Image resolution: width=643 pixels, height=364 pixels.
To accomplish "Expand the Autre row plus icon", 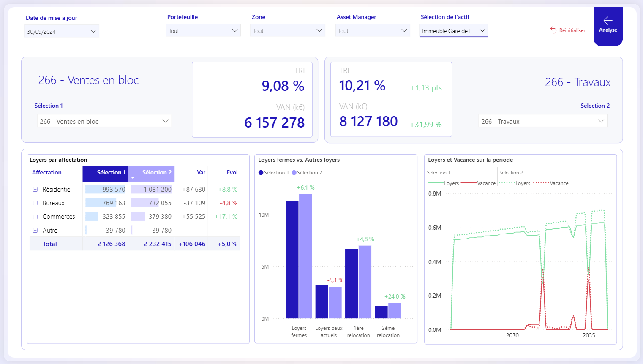I will [x=35, y=231].
